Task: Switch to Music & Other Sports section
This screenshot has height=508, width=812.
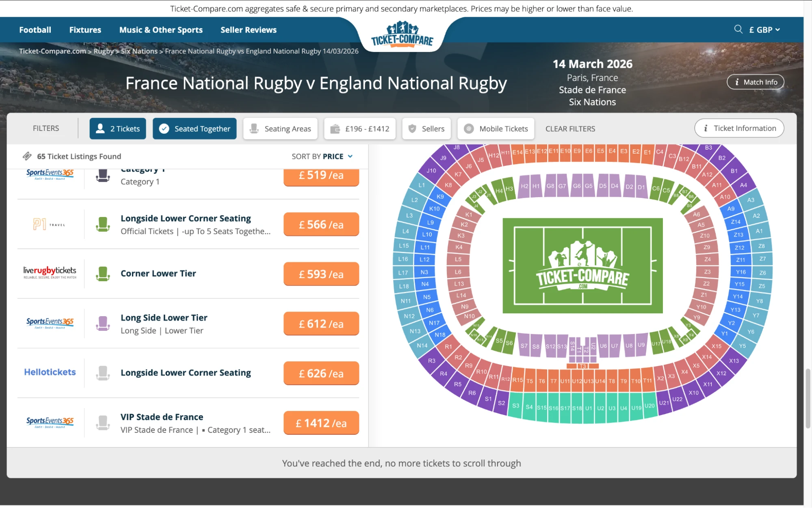Action: (x=161, y=29)
